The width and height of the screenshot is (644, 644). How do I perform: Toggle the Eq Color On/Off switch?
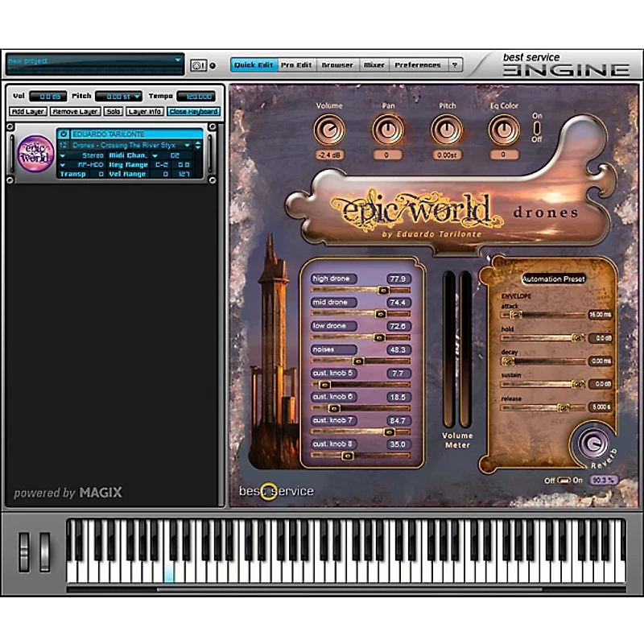click(x=537, y=129)
